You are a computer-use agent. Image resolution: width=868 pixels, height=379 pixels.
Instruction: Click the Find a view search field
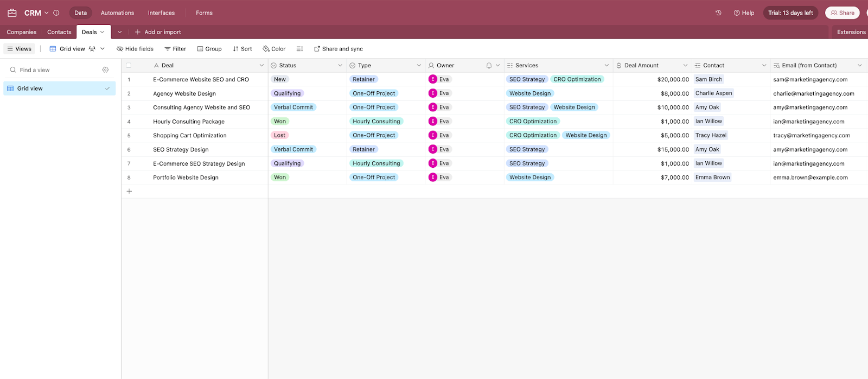(x=54, y=70)
